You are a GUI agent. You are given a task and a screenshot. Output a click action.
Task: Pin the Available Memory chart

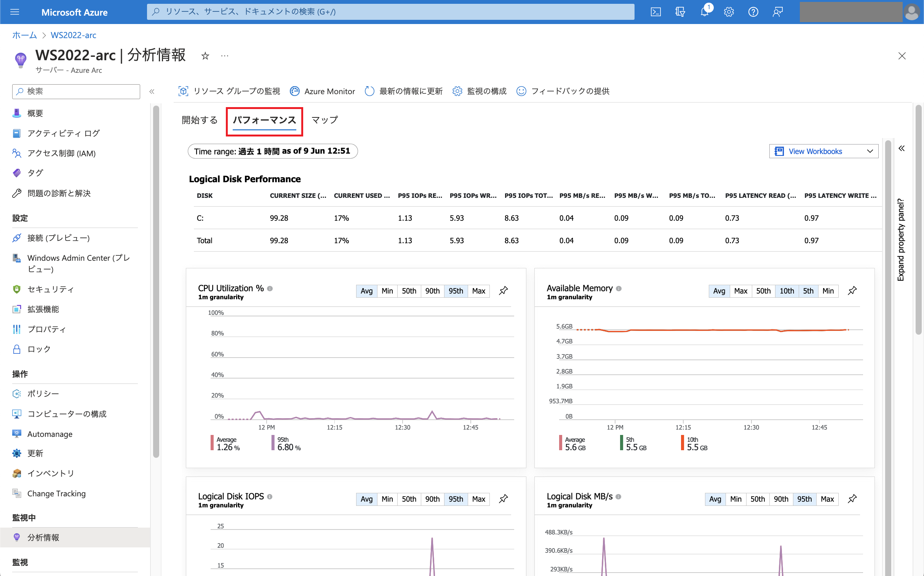pos(852,290)
